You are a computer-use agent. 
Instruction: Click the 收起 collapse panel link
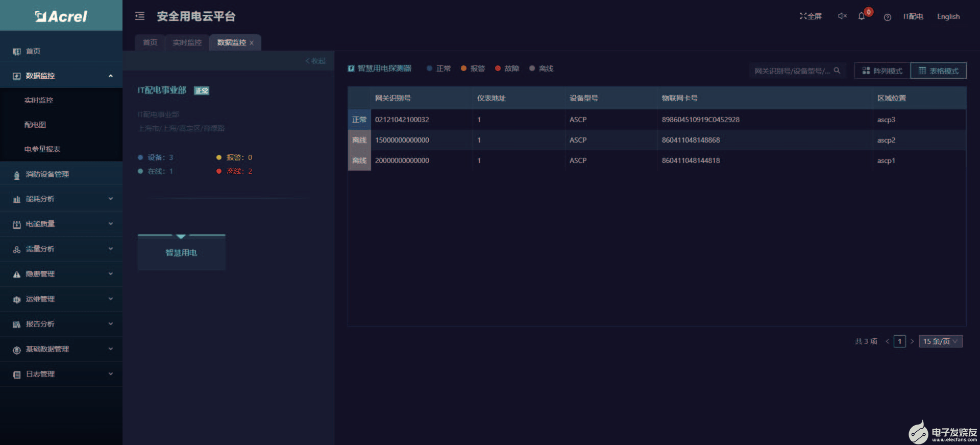(315, 61)
